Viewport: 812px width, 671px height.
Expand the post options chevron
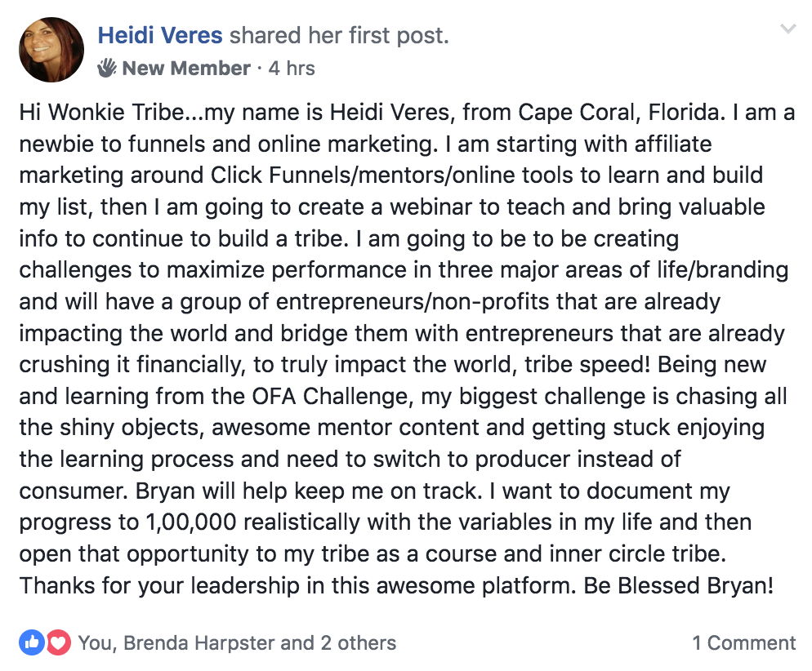pos(788,29)
